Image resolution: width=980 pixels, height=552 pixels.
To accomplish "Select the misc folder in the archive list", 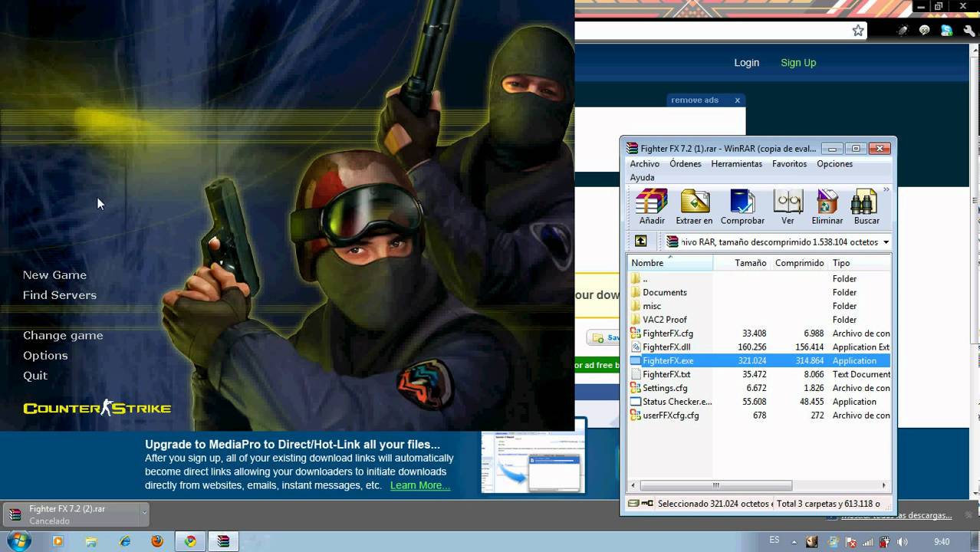I will point(652,306).
